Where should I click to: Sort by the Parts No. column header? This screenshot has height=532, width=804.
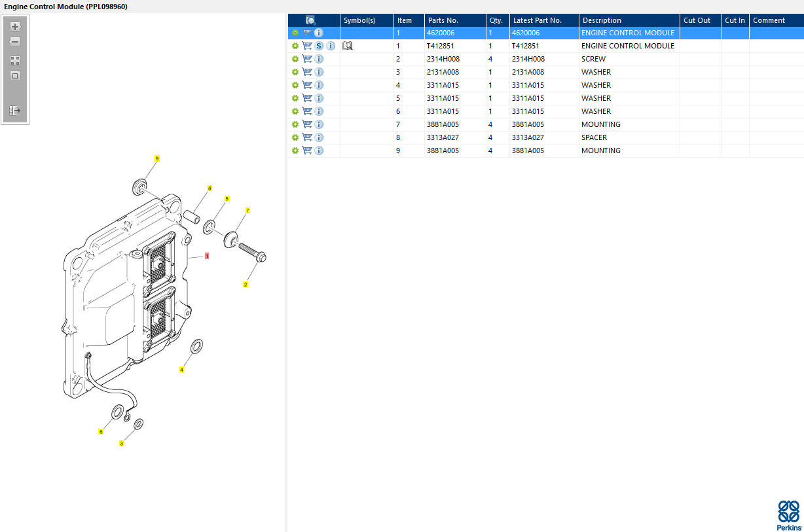pyautogui.click(x=455, y=20)
